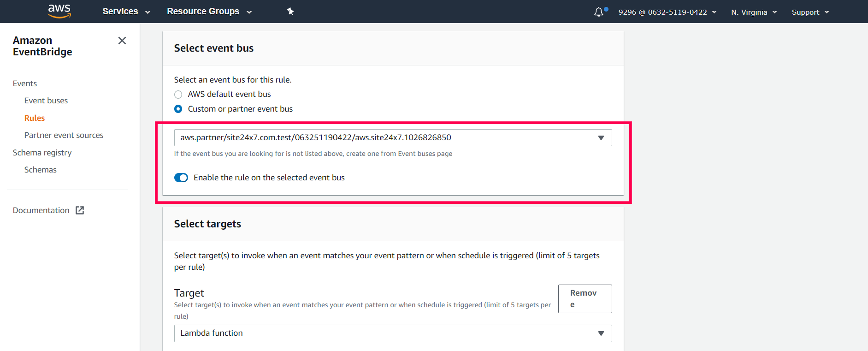Expand the Lambda function target dropdown

pyautogui.click(x=393, y=333)
